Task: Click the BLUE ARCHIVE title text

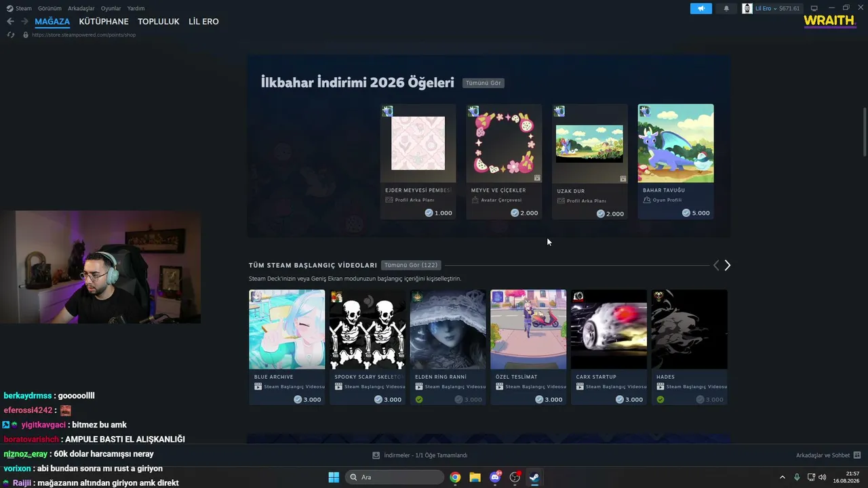Action: (274, 377)
